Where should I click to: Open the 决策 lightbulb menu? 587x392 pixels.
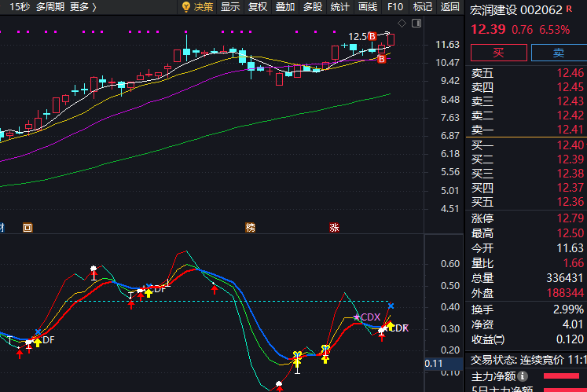coord(197,7)
